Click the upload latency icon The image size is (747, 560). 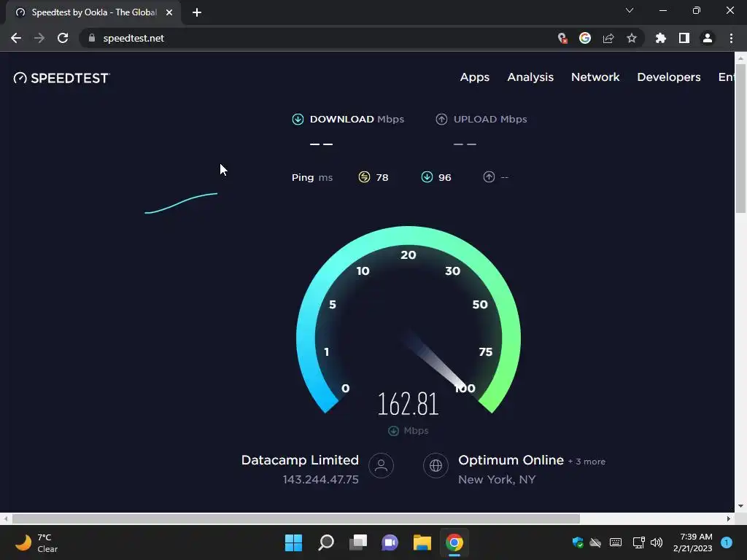[489, 177]
